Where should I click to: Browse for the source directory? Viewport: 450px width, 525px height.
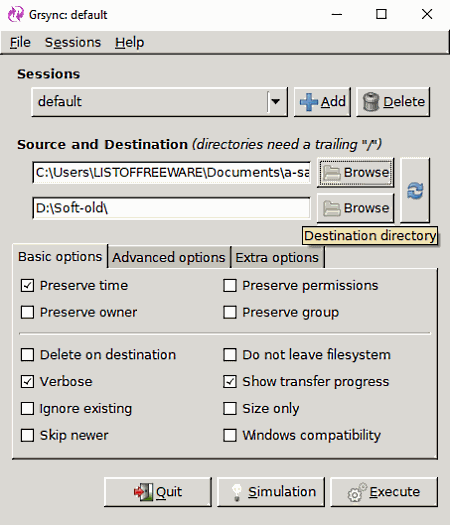355,173
